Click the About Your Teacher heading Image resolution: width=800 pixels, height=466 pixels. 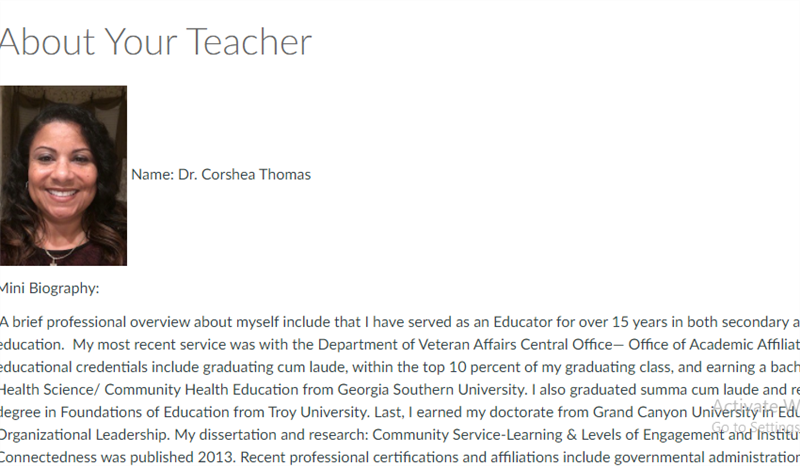tap(155, 42)
